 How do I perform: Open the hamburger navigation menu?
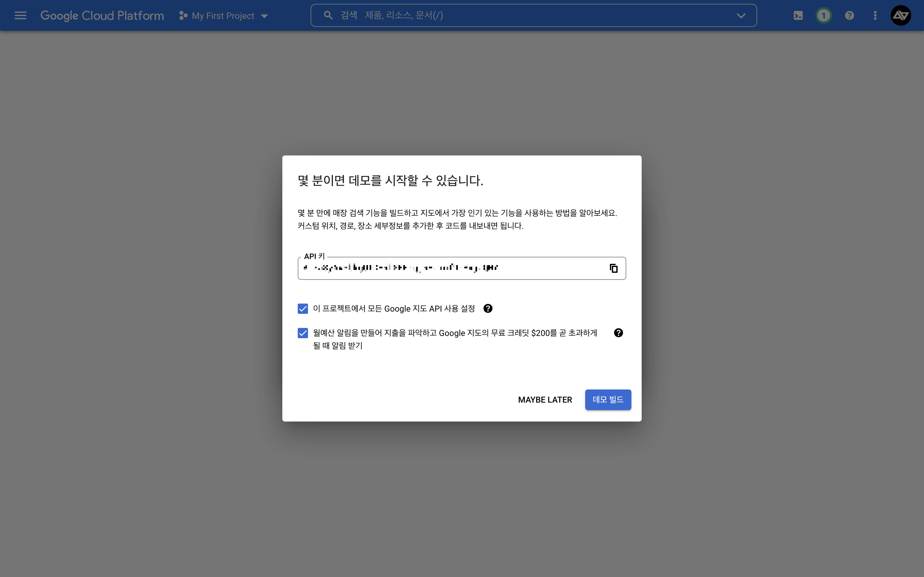coord(20,16)
